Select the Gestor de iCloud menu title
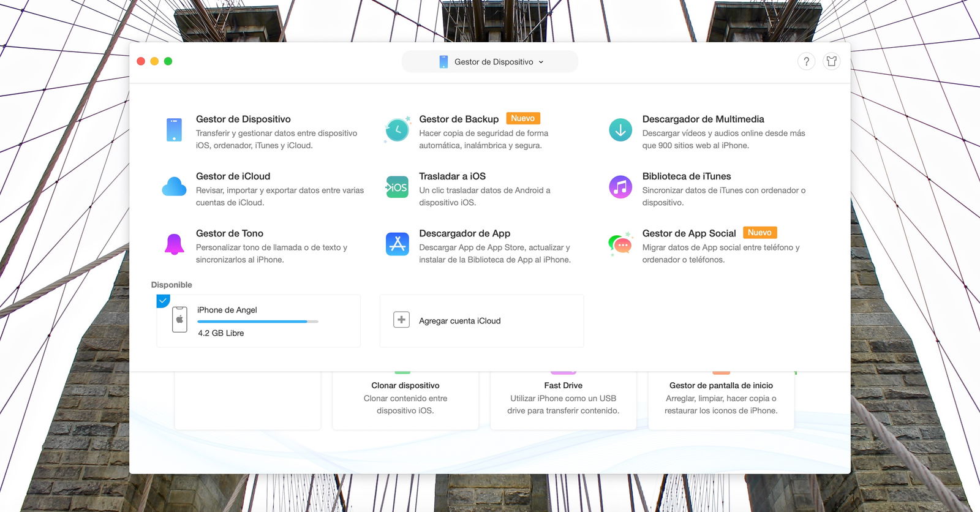Viewport: 980px width, 512px height. pos(233,176)
